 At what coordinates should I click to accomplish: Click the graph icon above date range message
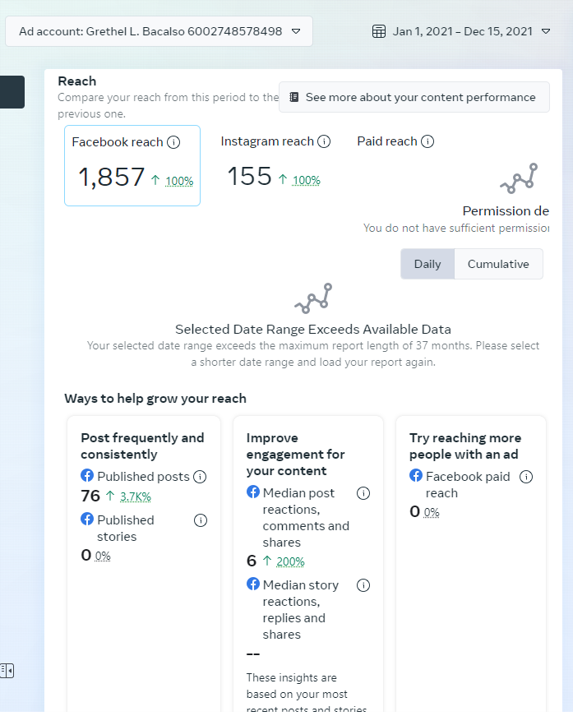(x=313, y=298)
